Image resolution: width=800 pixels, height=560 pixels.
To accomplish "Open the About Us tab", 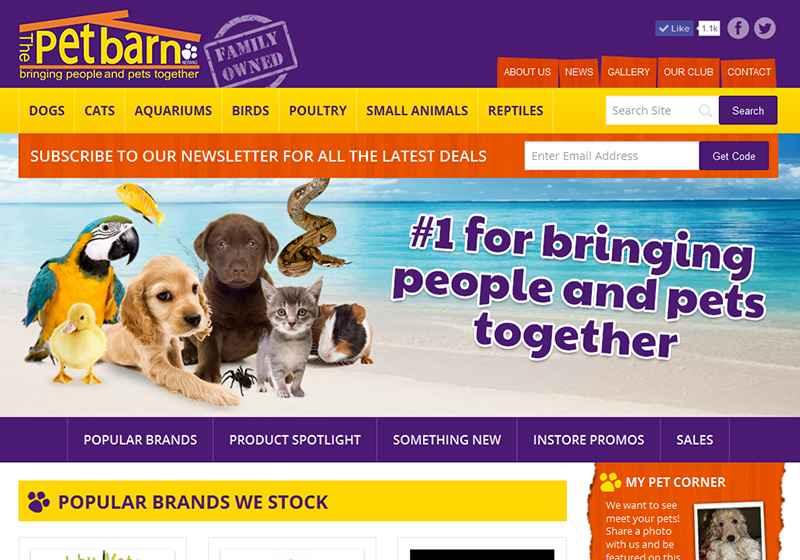I will [527, 72].
